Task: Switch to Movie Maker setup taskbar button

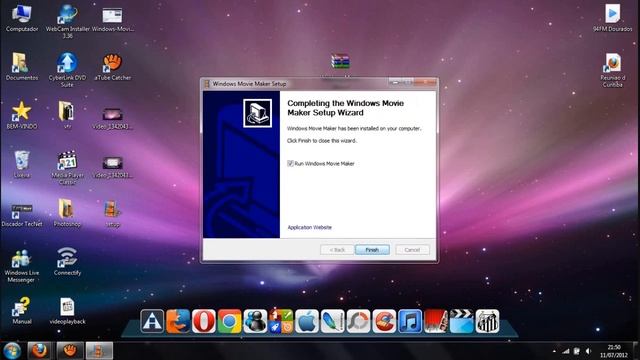Action: (99, 351)
